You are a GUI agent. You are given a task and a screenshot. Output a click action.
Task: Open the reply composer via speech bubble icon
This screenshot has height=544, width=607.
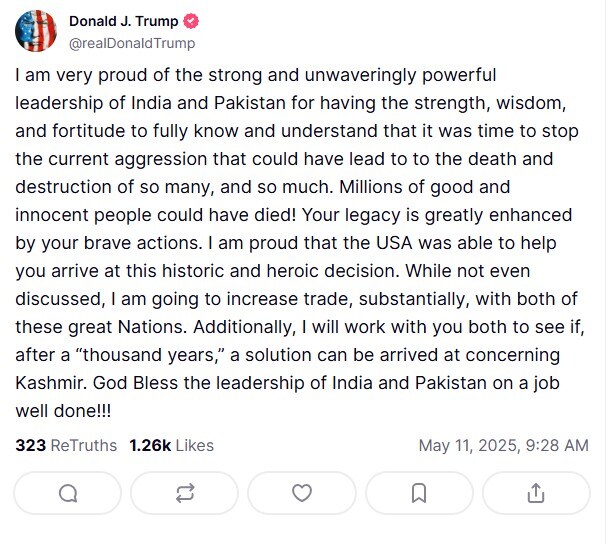(68, 493)
